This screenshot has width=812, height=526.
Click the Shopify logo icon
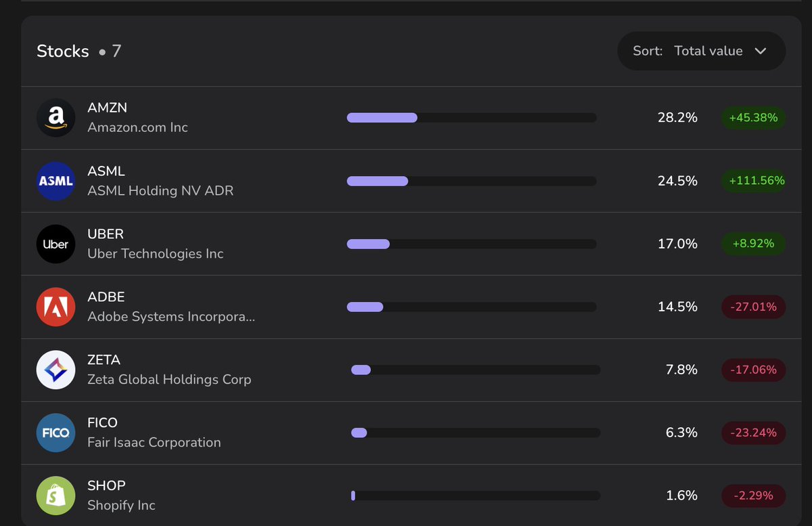[x=55, y=496]
